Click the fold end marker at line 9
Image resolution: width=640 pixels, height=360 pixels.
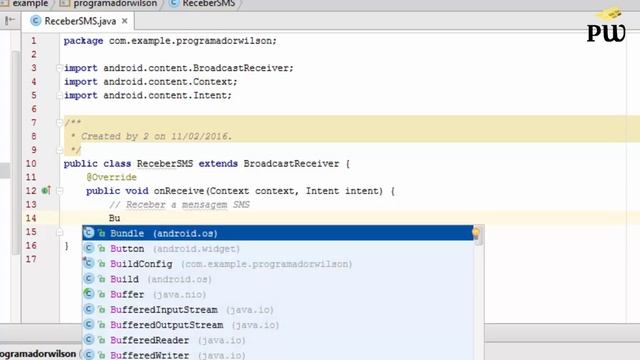click(59, 150)
